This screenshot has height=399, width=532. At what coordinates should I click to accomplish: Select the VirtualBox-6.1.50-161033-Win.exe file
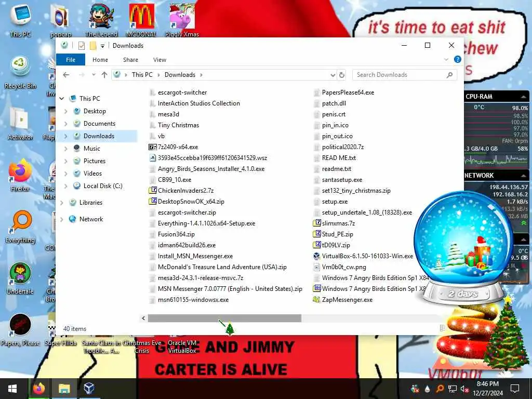pos(363,256)
